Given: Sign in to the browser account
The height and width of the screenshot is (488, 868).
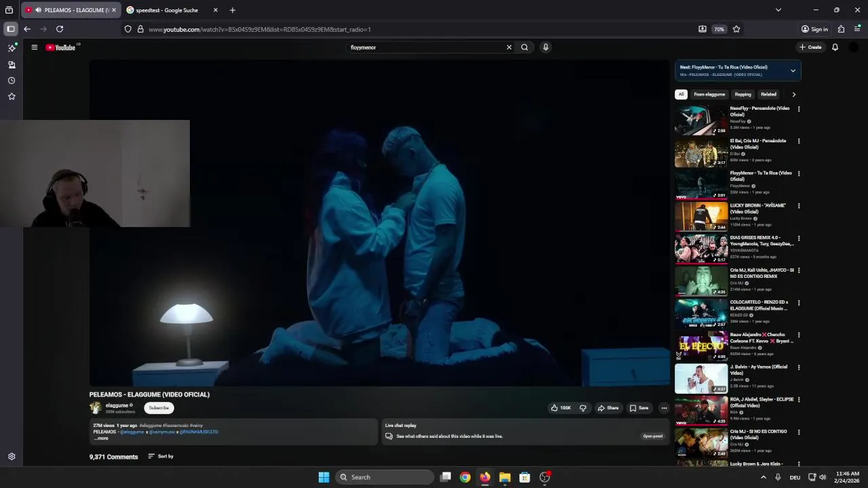Looking at the screenshot, I should pos(814,29).
